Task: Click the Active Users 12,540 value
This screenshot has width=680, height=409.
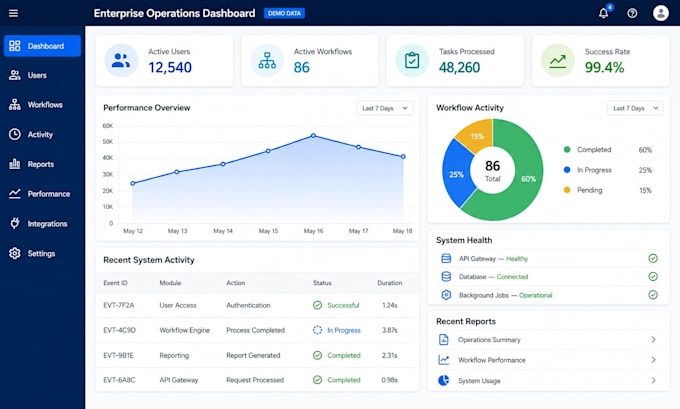Action: click(170, 68)
